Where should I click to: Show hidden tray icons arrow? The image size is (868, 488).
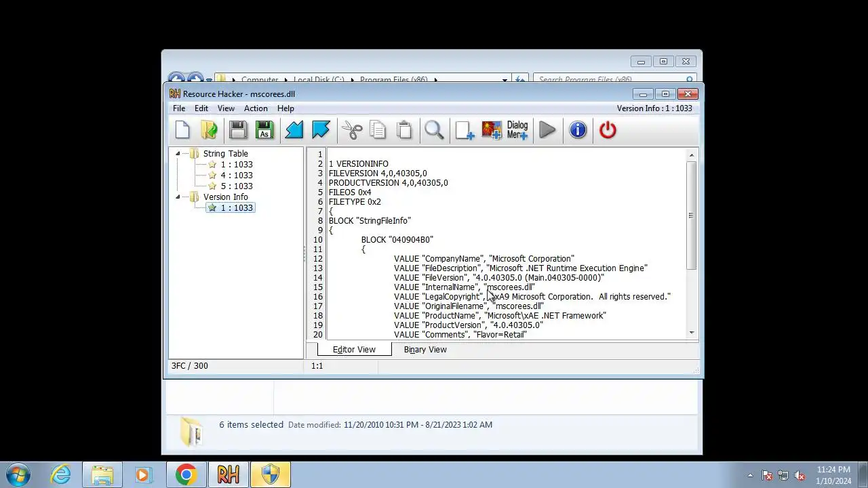click(750, 475)
